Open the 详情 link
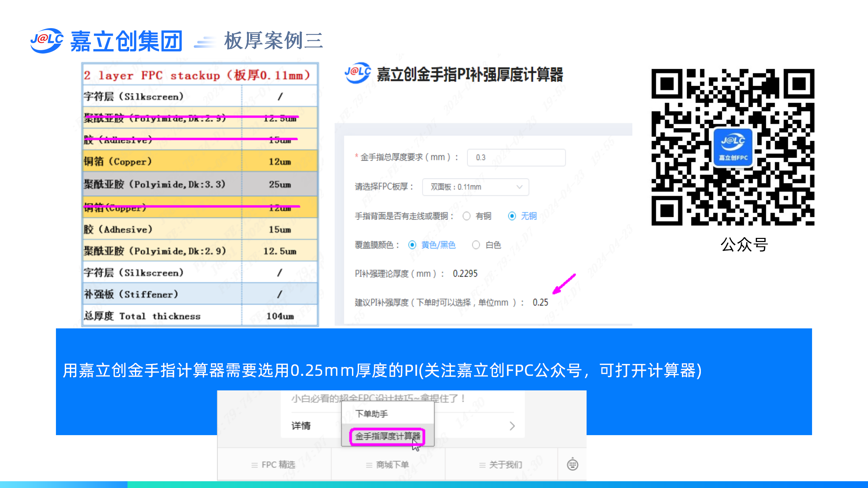Screen dimensions: 868x488 pyautogui.click(x=301, y=426)
